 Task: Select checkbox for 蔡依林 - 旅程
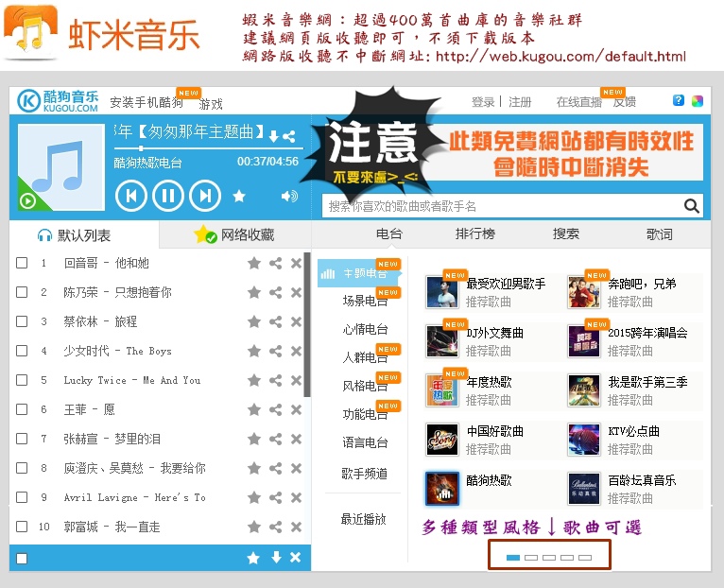22,321
